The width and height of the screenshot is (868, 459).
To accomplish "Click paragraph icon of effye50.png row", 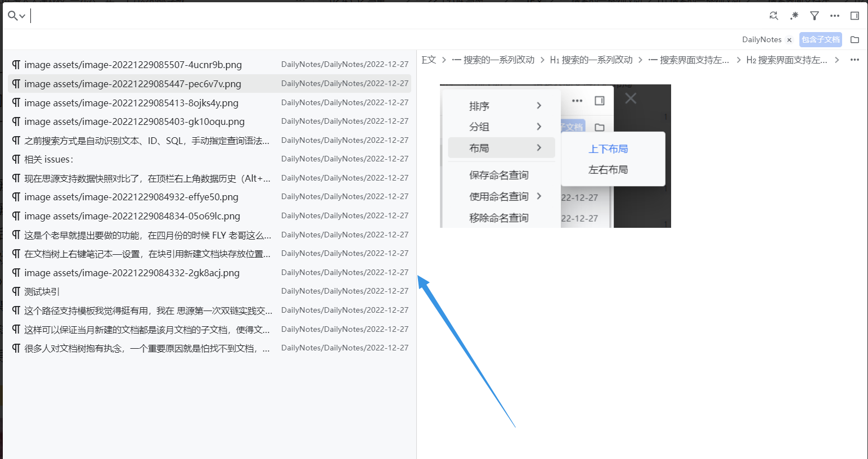I will (16, 197).
